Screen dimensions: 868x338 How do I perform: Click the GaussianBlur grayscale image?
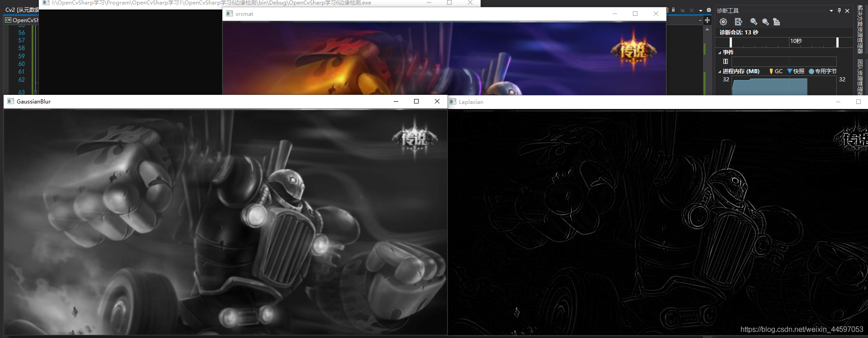pos(226,222)
